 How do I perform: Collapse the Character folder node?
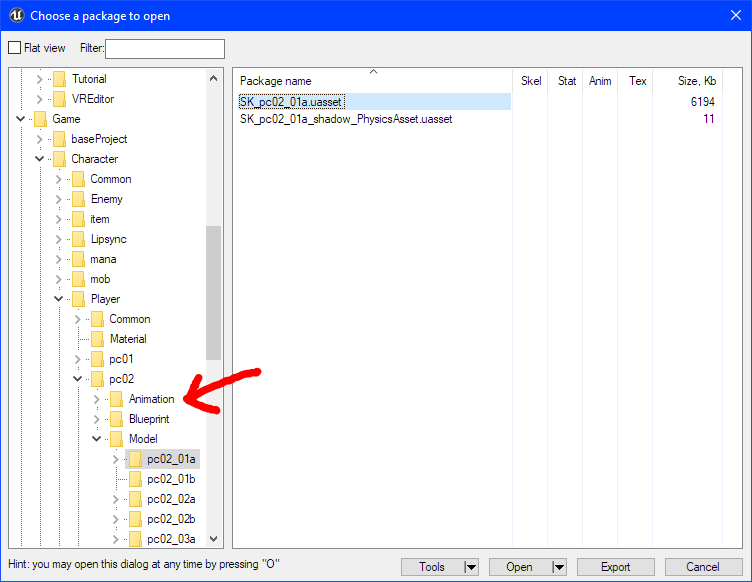coord(40,159)
